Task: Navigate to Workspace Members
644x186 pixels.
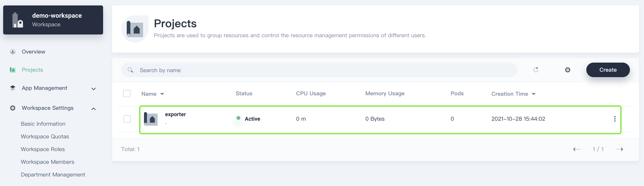Action: tap(47, 162)
